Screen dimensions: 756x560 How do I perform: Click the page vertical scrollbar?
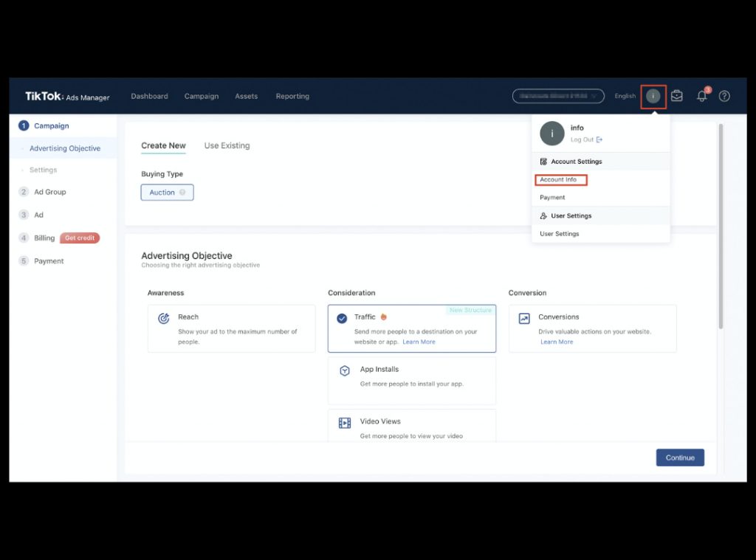click(x=721, y=227)
